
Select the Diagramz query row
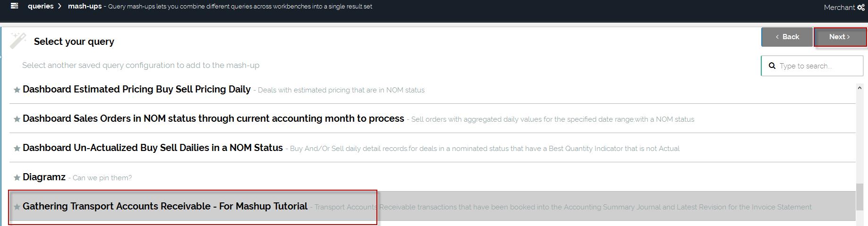click(44, 177)
